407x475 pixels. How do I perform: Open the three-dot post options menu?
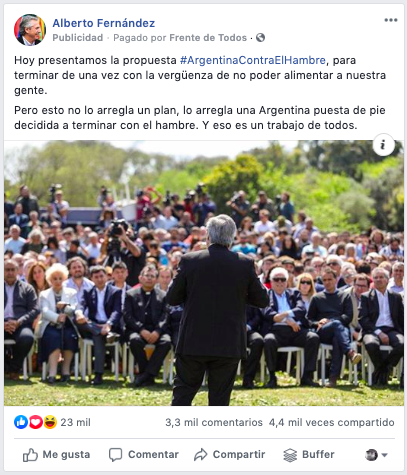click(x=391, y=20)
